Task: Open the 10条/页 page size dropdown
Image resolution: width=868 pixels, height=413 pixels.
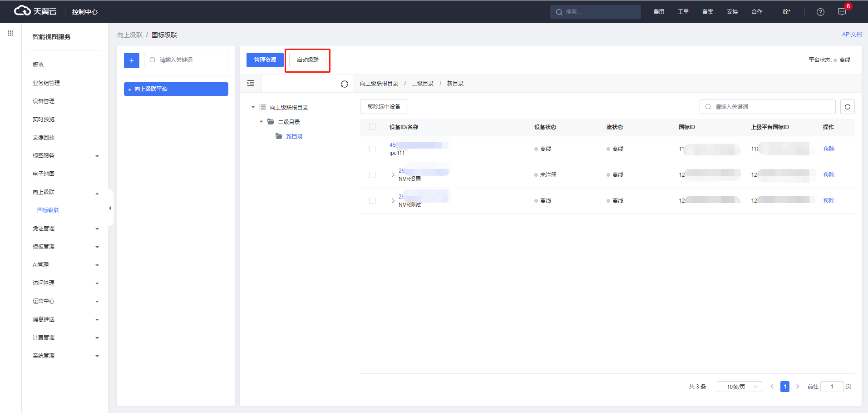Action: pos(739,387)
